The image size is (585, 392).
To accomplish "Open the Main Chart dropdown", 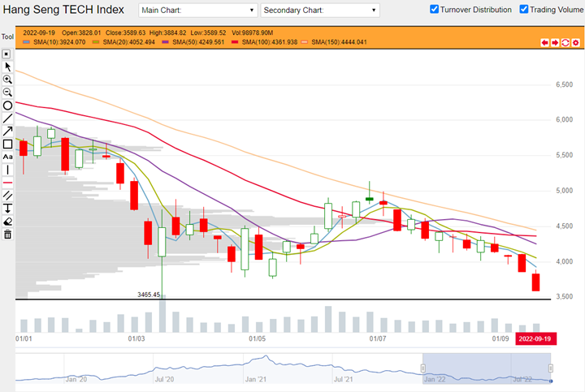I will tap(197, 10).
